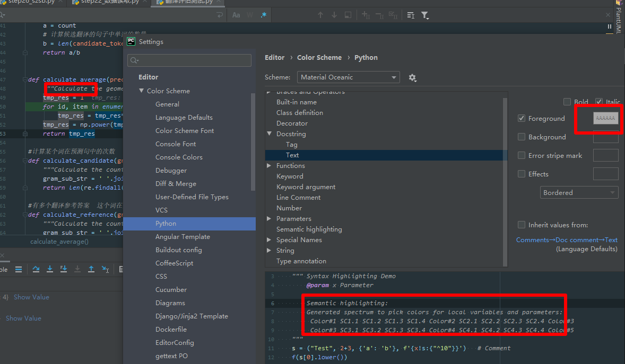Expand the Special Names node
The height and width of the screenshot is (364, 625).
(269, 239)
